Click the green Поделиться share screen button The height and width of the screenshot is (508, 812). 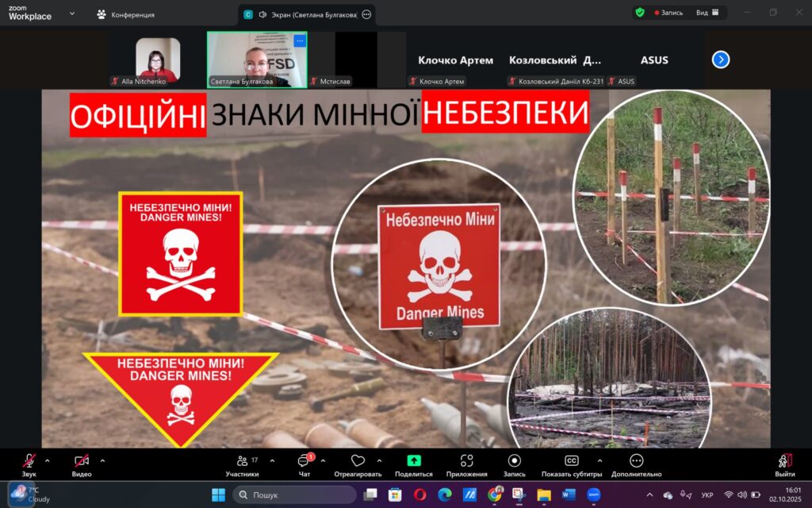click(413, 463)
